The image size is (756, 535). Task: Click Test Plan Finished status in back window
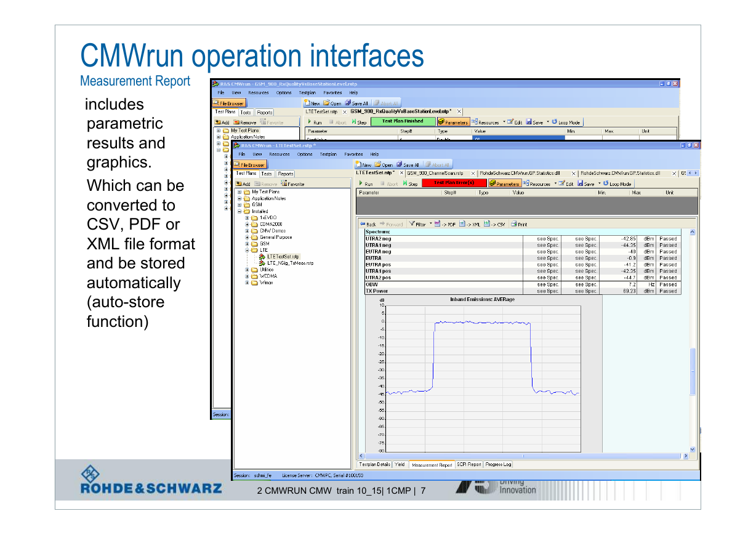point(403,121)
